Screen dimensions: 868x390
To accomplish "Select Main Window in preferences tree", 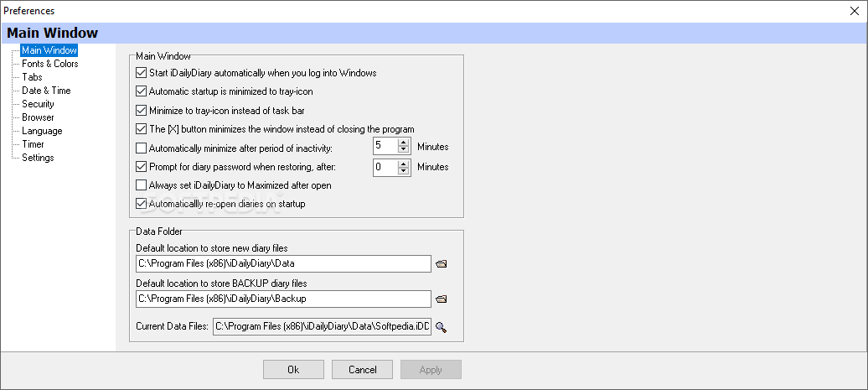I will coord(49,50).
